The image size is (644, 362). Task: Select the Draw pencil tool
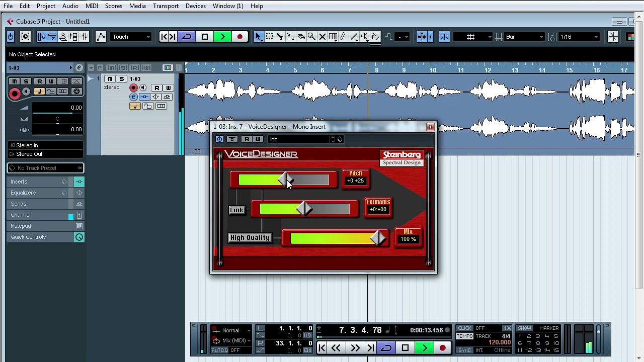[x=343, y=37]
